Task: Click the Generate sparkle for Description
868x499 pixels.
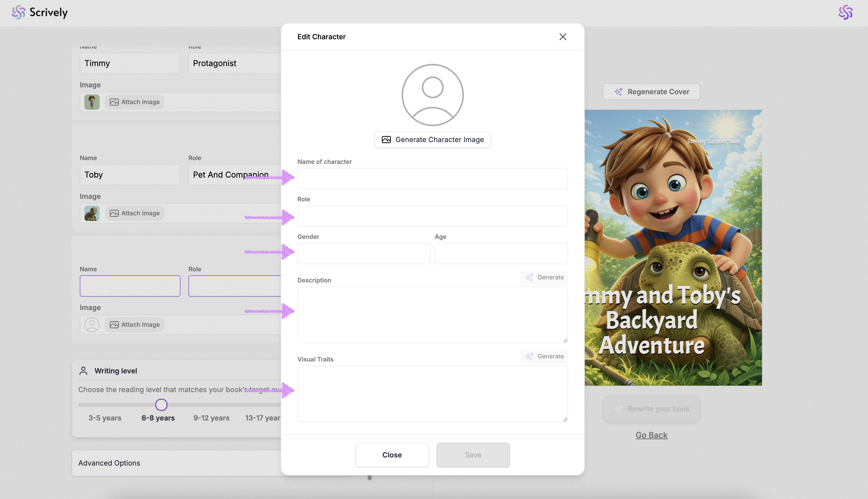Action: pos(544,277)
